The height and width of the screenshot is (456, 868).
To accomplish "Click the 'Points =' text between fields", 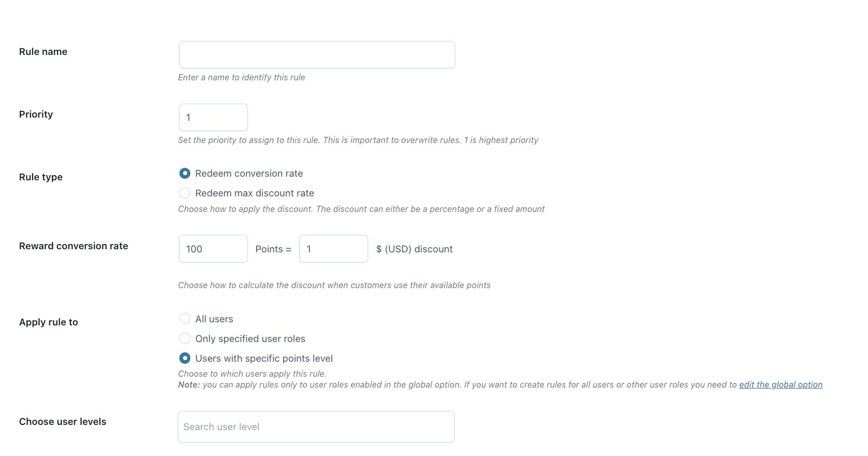I will pyautogui.click(x=273, y=249).
